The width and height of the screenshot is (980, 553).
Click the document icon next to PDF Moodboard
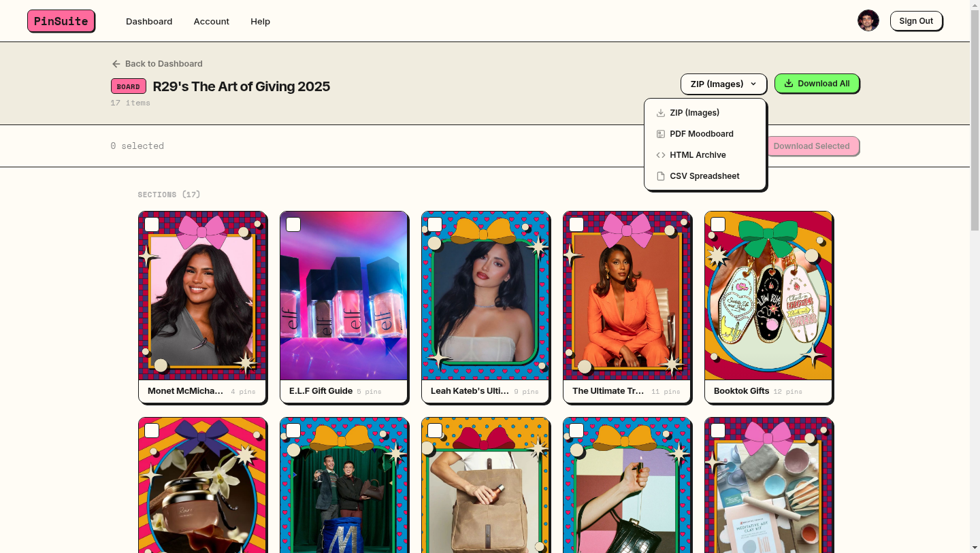(x=660, y=133)
